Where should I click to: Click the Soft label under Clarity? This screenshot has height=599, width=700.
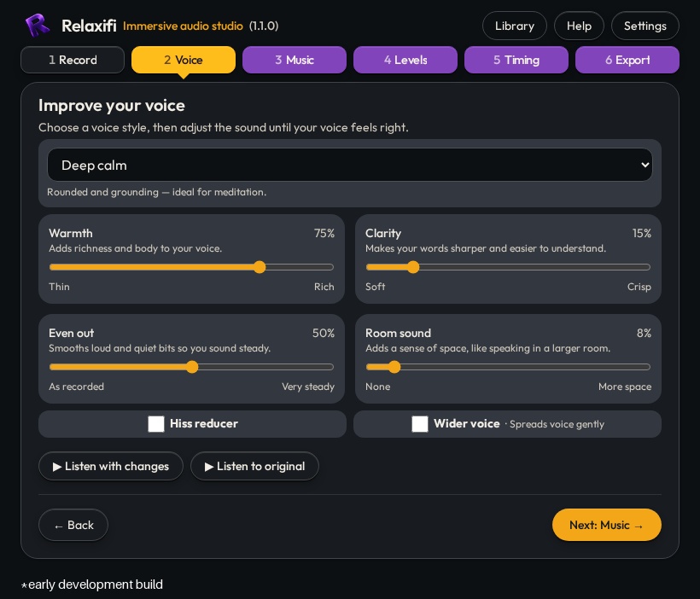click(375, 287)
